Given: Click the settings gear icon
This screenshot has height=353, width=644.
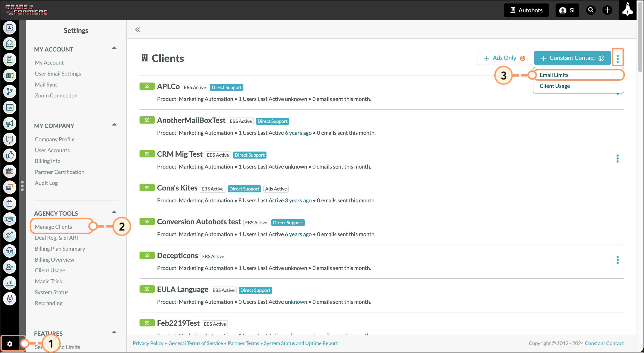Looking at the screenshot, I should pyautogui.click(x=10, y=344).
